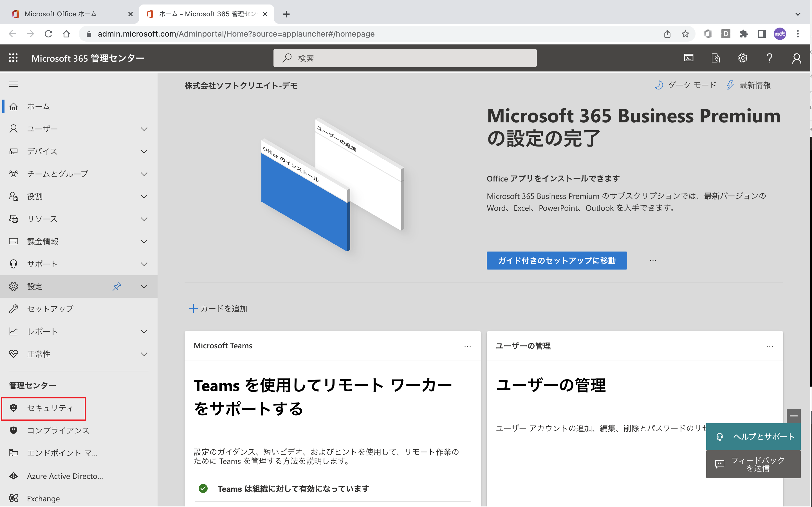Open the app launcher waffle icon
Screen dimensions: 812x507
point(13,58)
